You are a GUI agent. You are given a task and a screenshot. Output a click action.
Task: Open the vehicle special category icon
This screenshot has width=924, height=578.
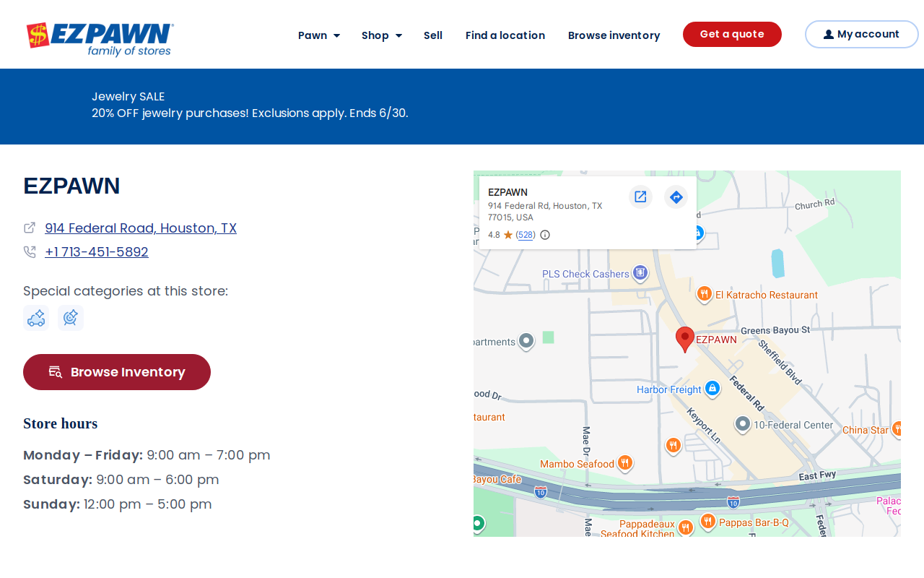[x=36, y=318]
